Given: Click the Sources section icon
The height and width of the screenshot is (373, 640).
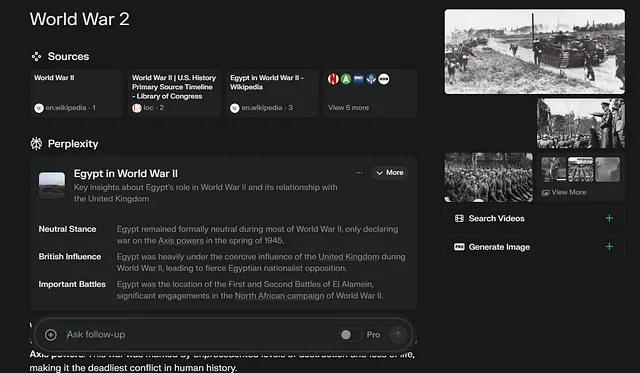Looking at the screenshot, I should point(36,56).
